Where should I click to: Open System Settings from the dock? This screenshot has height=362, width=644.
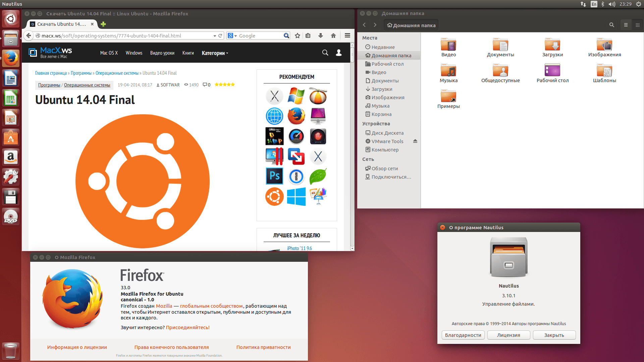tap(11, 177)
